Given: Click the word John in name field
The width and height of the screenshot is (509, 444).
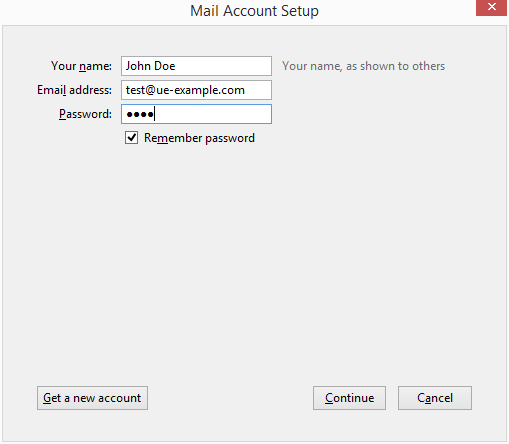Looking at the screenshot, I should click(x=138, y=66).
